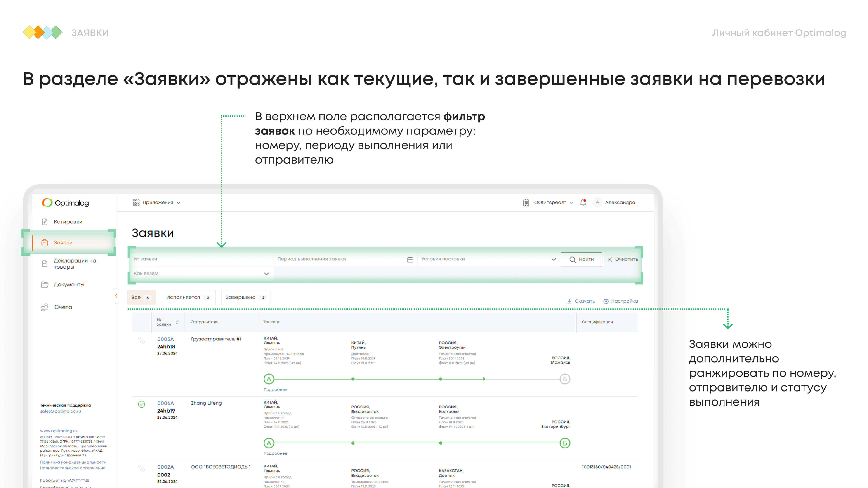The image size is (868, 488).
Task: Click calendar icon in period field
Action: coord(410,259)
